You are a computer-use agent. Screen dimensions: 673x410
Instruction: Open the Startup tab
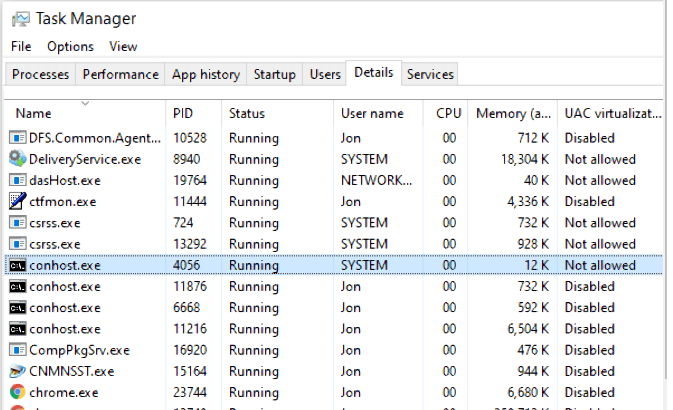pyautogui.click(x=274, y=74)
